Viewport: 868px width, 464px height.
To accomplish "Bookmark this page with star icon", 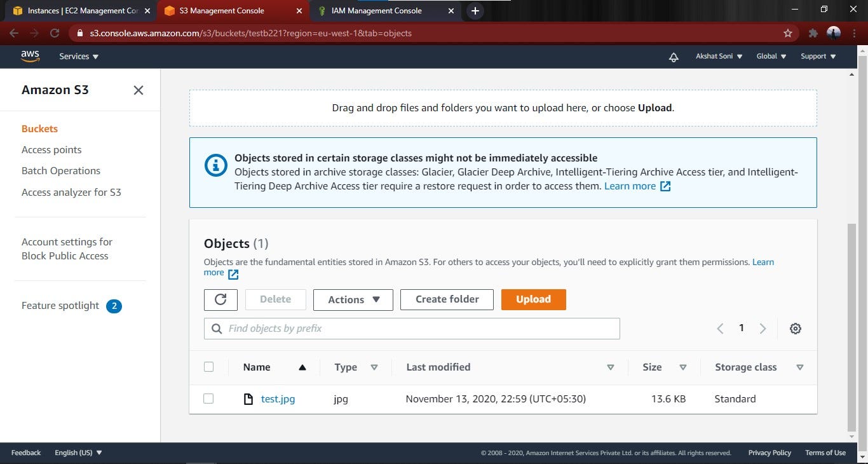I will [x=788, y=33].
